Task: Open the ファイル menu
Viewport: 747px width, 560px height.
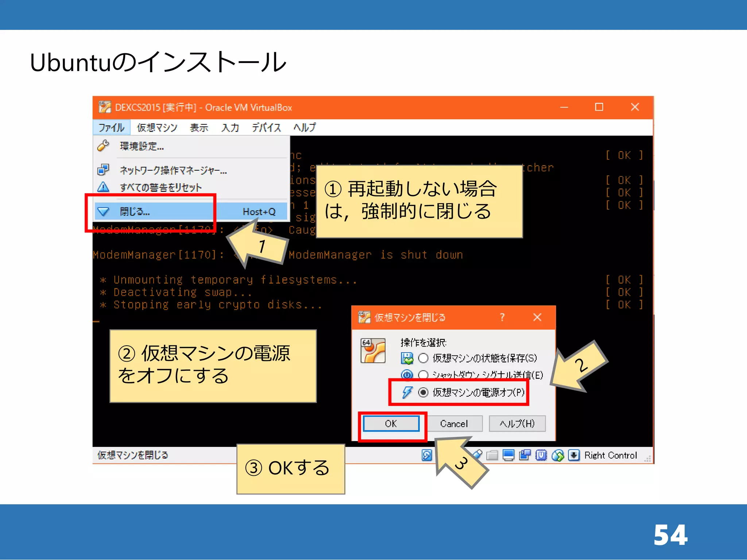Action: pos(111,127)
